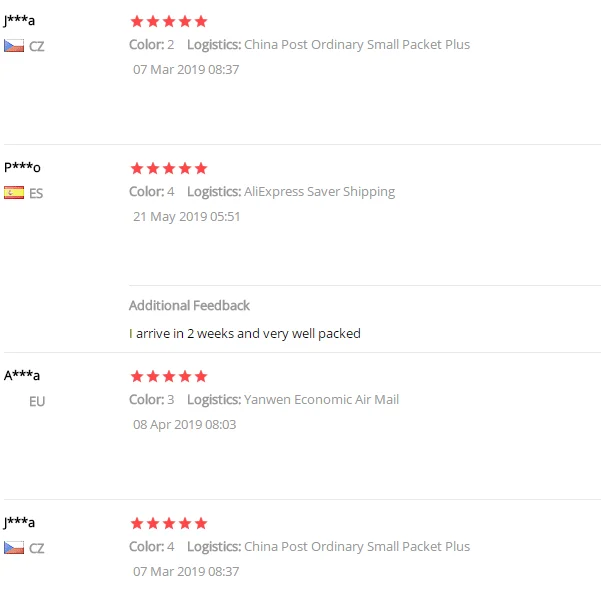This screenshot has height=611, width=601.
Task: Click the date 21 May 2019 05:51
Action: [187, 217]
